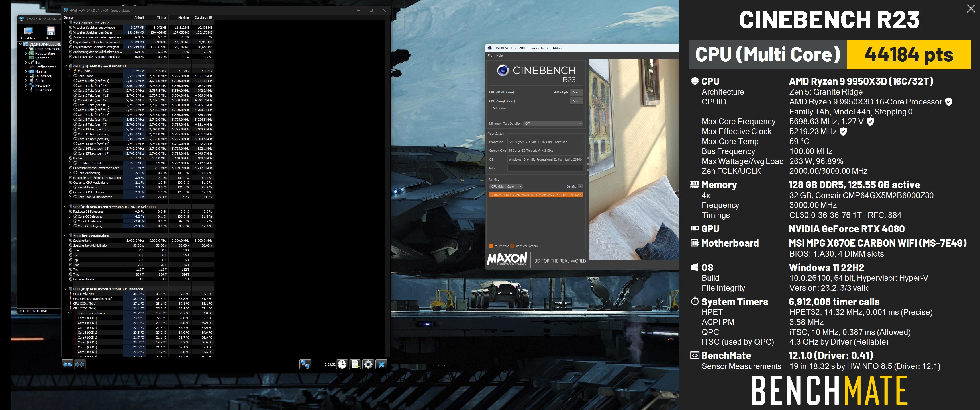
Task: Collapse the Kern-Takte row
Action: click(70, 76)
